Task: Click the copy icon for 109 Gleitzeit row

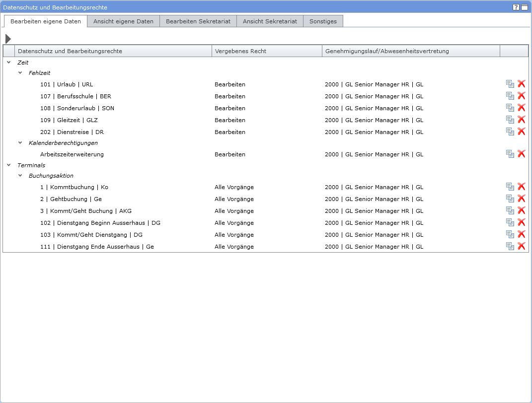Action: 510,120
